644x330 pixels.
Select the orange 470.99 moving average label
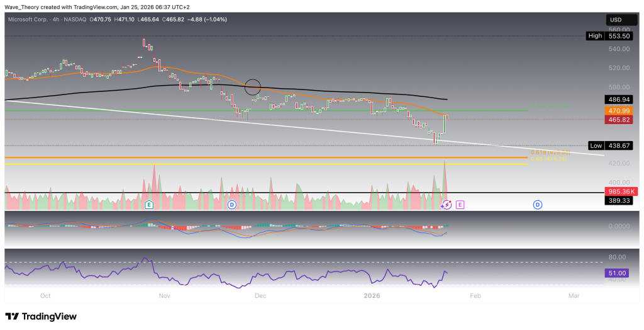(616, 110)
